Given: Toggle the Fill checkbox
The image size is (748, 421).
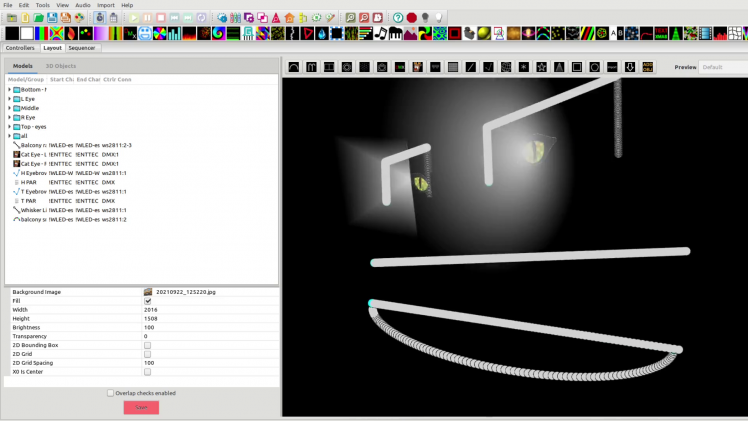Looking at the screenshot, I should 147,301.
